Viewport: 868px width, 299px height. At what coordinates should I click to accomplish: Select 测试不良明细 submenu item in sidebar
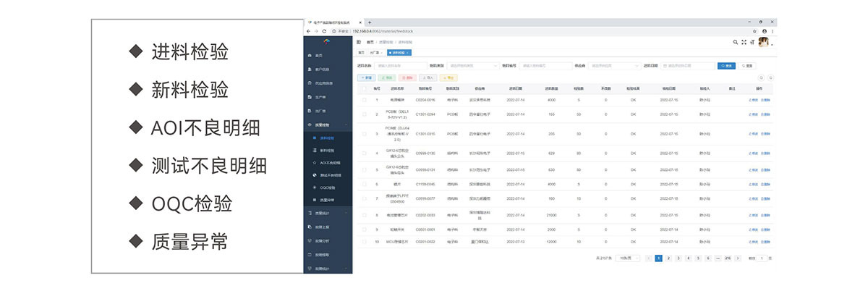click(x=327, y=175)
